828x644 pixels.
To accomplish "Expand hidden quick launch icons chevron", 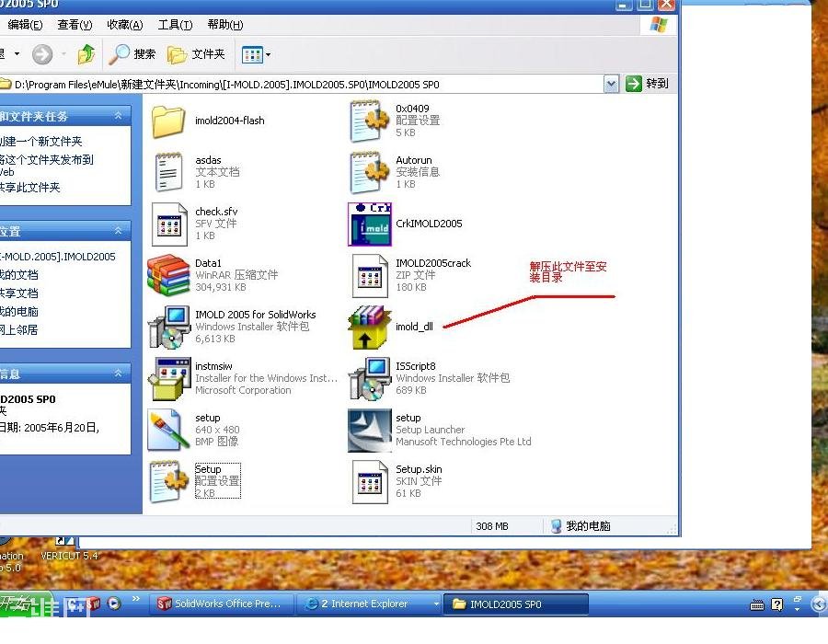I will click(x=136, y=599).
